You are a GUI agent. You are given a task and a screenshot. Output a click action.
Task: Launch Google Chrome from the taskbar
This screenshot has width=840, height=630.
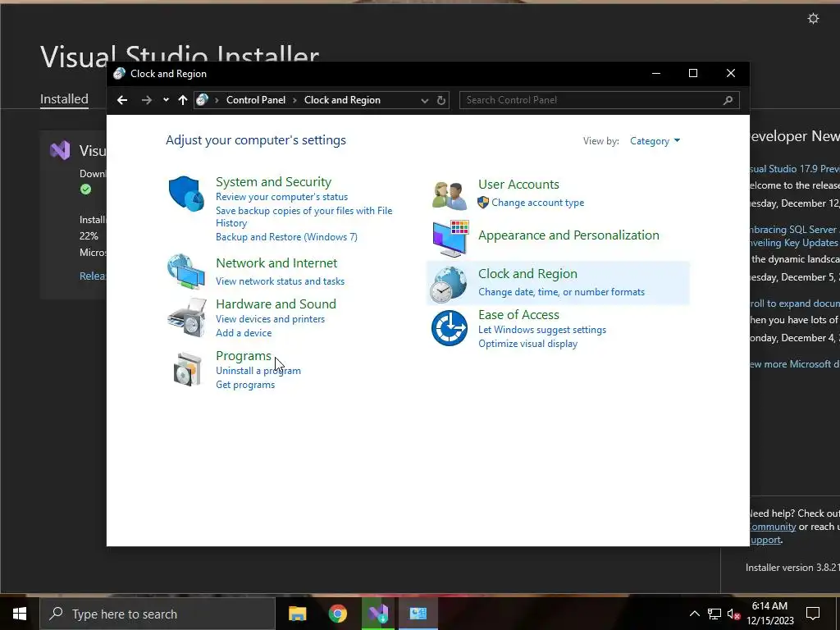pyautogui.click(x=337, y=614)
